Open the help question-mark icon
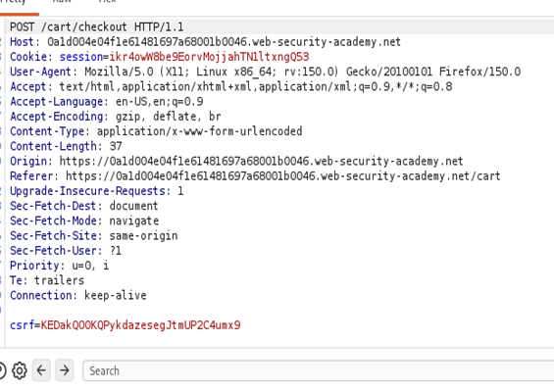This screenshot has height=392, width=554. point(2,370)
